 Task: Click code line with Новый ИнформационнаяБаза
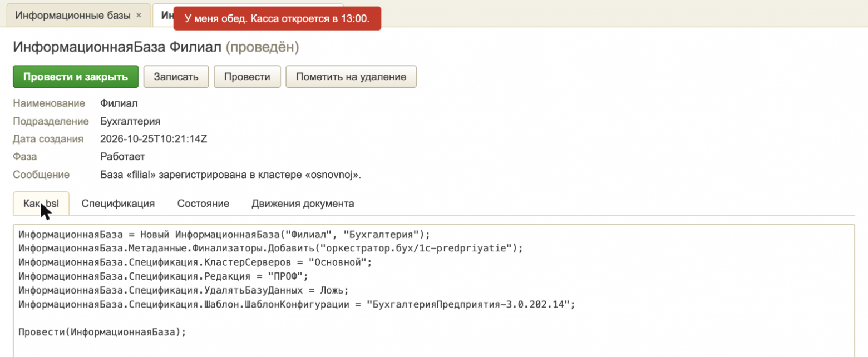click(225, 234)
